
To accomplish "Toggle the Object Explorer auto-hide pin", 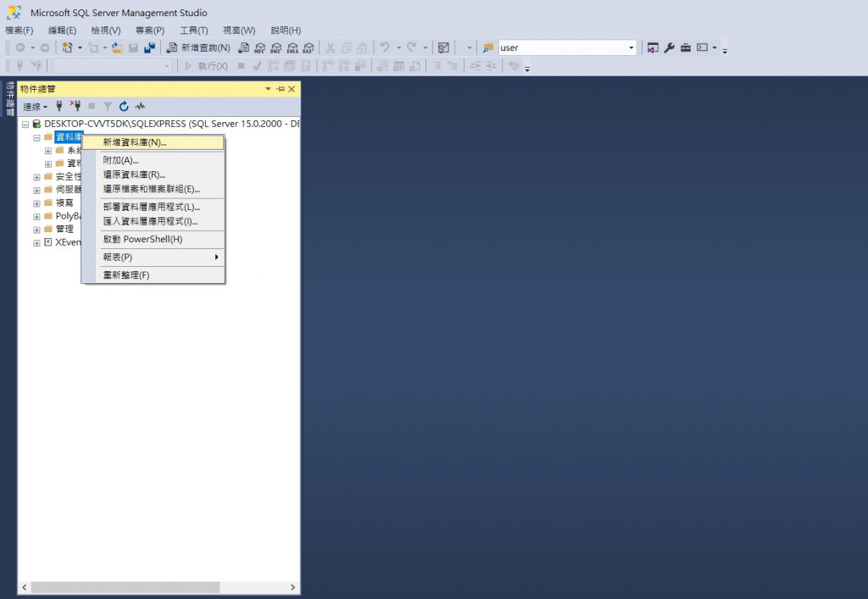I will pyautogui.click(x=281, y=89).
